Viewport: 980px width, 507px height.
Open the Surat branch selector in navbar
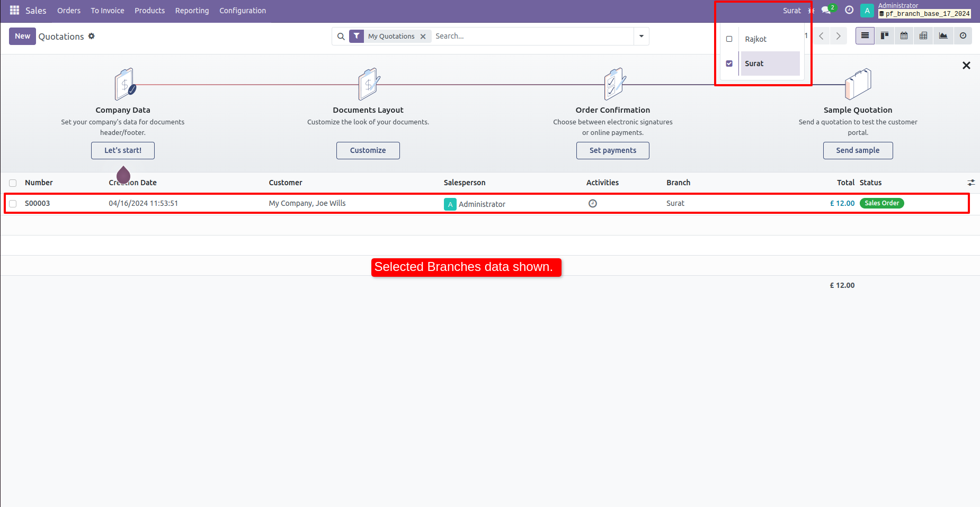point(792,11)
